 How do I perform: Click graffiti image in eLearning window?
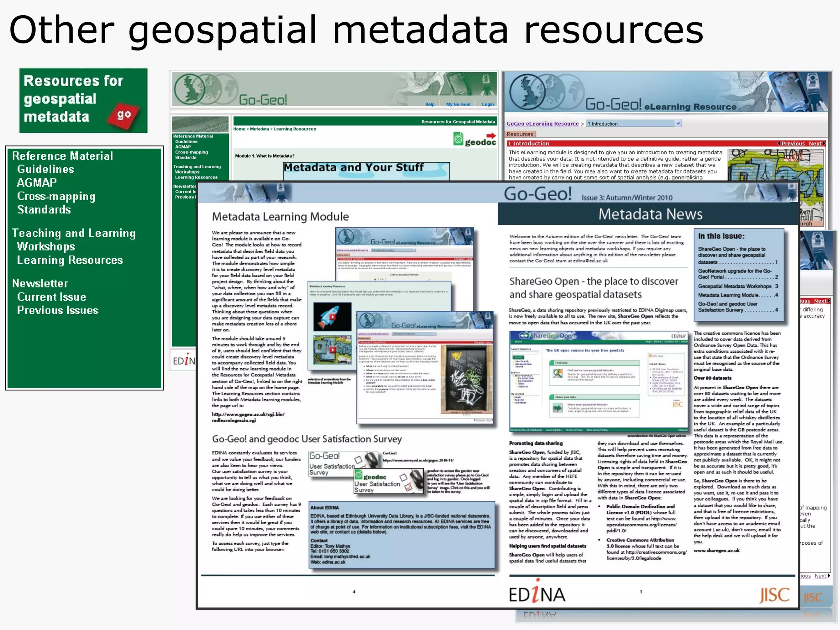(x=776, y=165)
